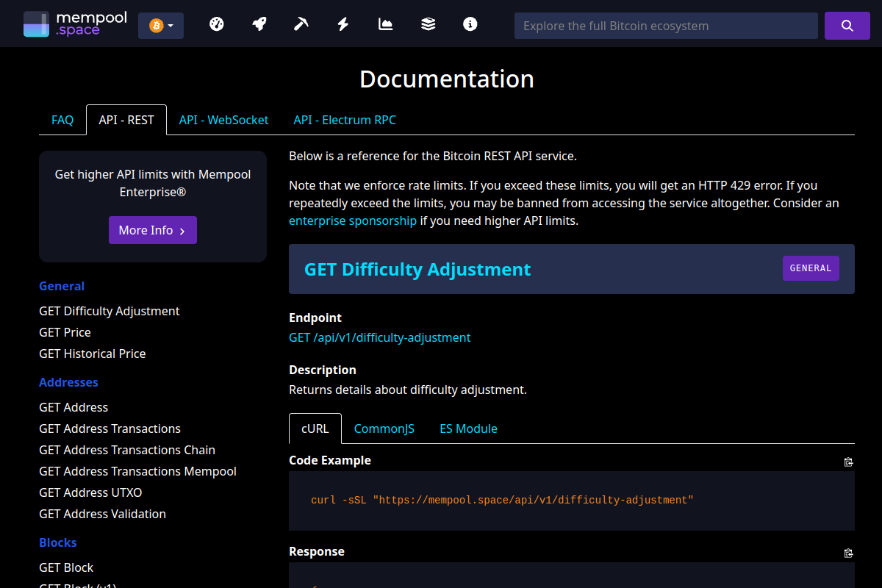The height and width of the screenshot is (588, 882).
Task: Open the Documentation layers icon
Action: click(x=428, y=24)
